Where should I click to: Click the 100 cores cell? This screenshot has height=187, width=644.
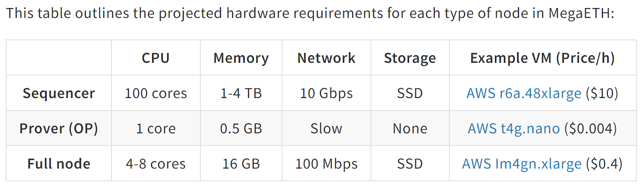point(156,93)
